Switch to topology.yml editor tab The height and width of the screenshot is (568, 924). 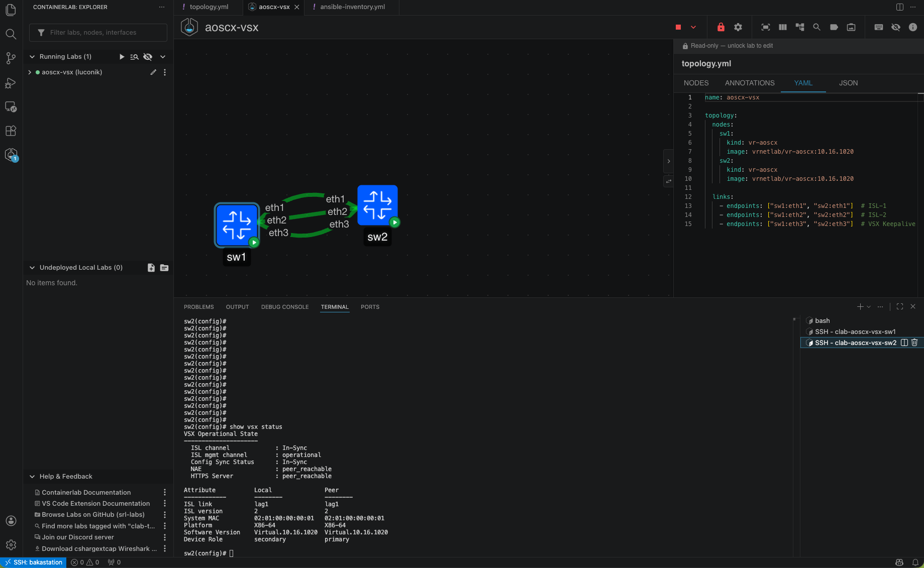[209, 7]
